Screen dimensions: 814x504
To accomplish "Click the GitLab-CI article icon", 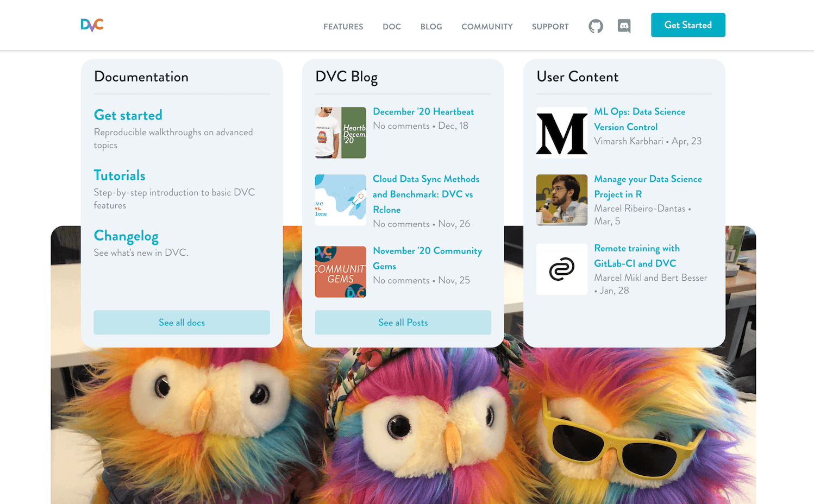I will (561, 269).
